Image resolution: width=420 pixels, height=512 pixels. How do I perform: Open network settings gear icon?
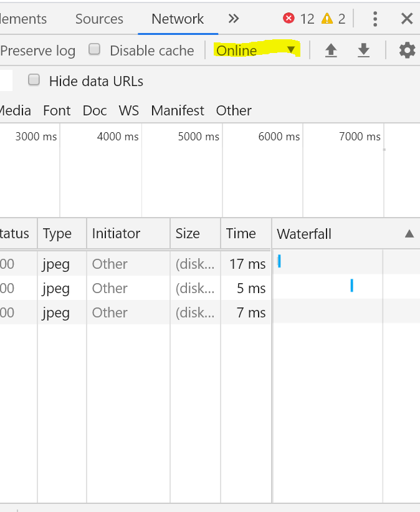click(407, 51)
